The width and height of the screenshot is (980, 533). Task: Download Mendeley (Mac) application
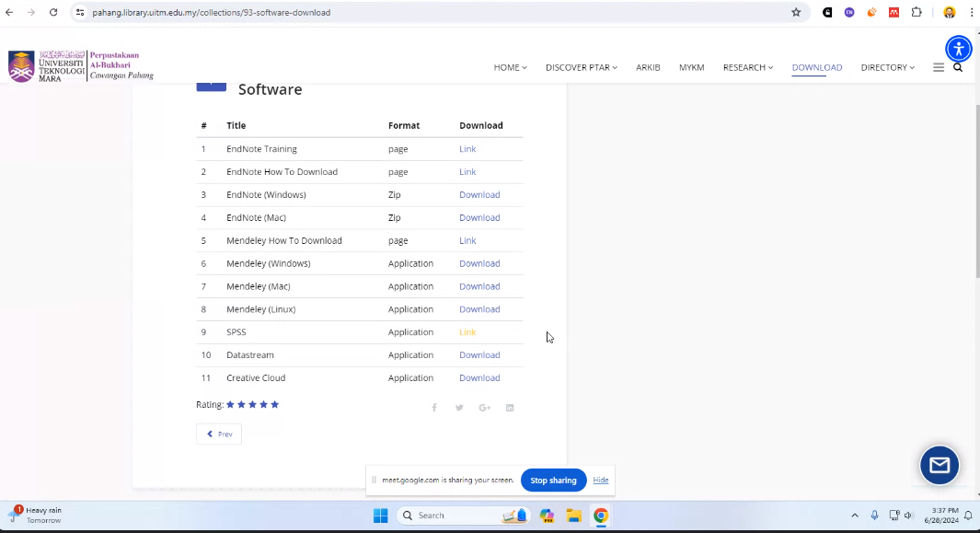pyautogui.click(x=479, y=286)
